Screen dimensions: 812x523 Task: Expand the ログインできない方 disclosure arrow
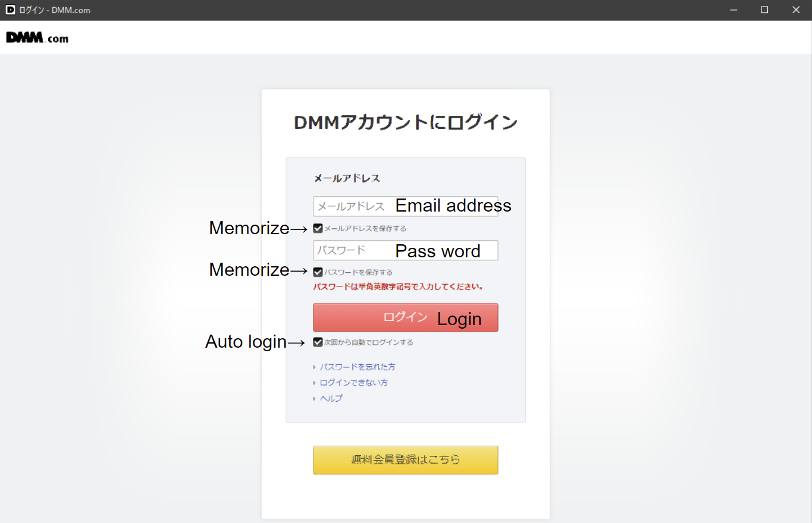pos(315,382)
